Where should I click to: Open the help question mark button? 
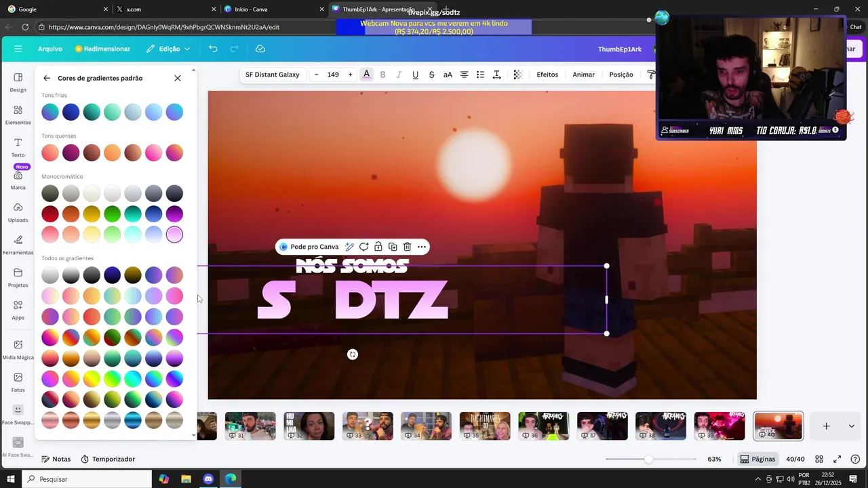coord(854,459)
